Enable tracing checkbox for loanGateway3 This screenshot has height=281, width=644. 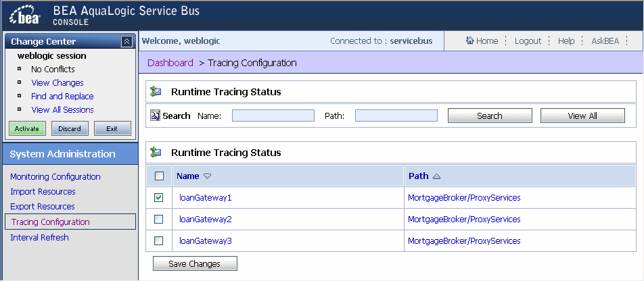[x=158, y=240]
